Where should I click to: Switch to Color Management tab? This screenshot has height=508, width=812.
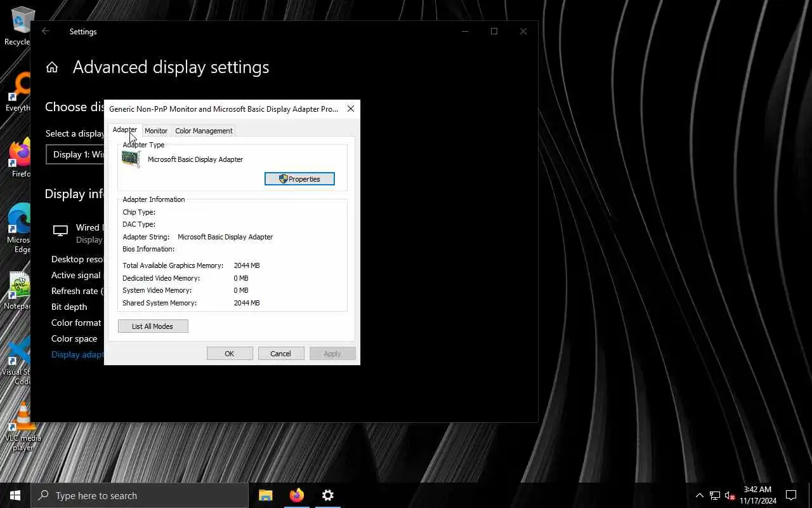coord(204,131)
